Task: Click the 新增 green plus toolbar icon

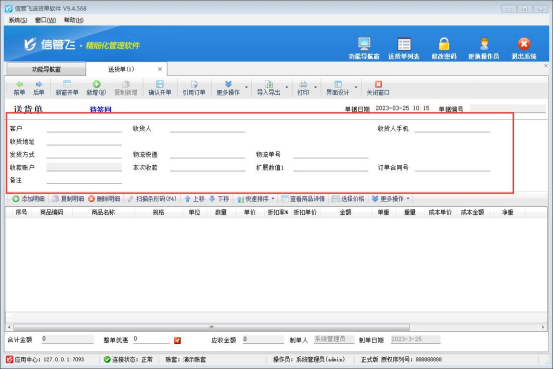Action: (96, 84)
